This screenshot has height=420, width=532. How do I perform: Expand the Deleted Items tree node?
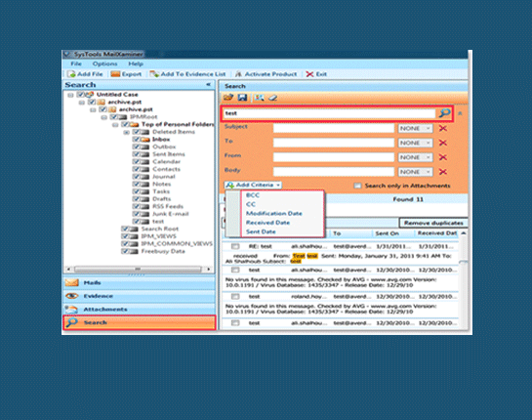[127, 133]
